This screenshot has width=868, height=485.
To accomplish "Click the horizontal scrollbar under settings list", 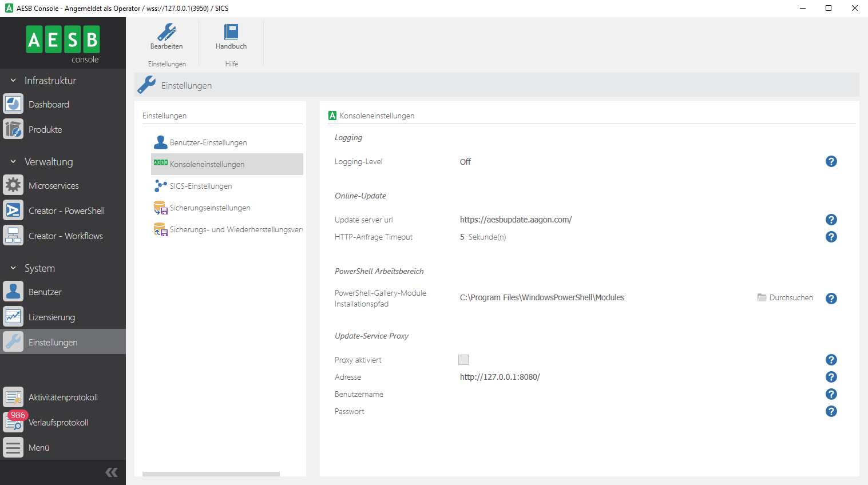I will click(211, 474).
